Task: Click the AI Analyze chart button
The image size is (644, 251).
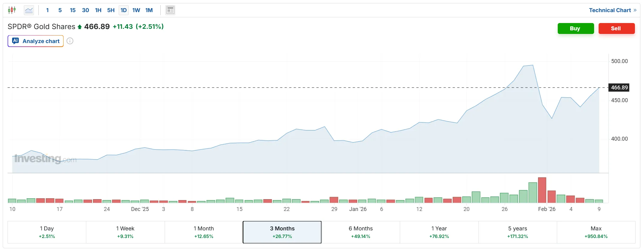Action: (36, 41)
